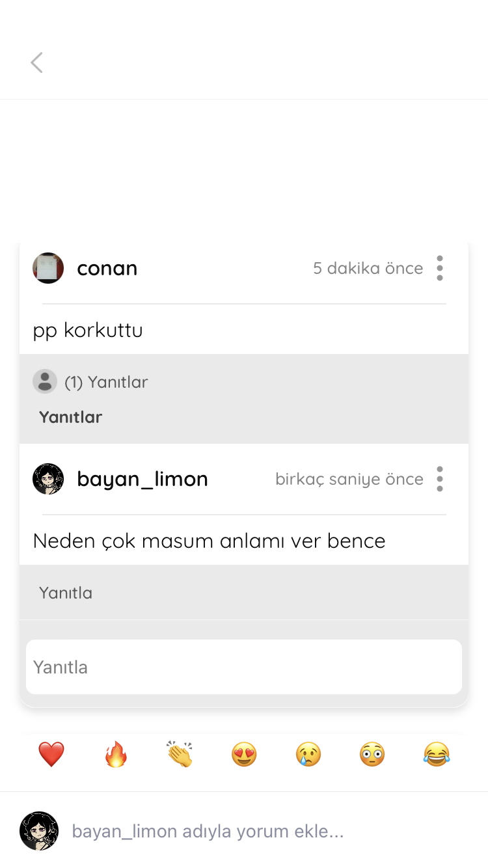Focus the Yanıtla reply text field

[244, 667]
